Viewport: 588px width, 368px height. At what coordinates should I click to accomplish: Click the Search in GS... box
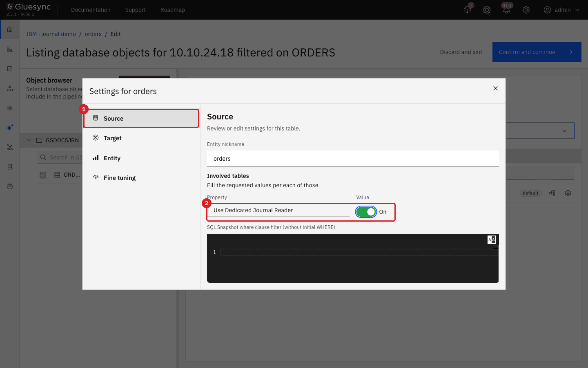click(60, 157)
